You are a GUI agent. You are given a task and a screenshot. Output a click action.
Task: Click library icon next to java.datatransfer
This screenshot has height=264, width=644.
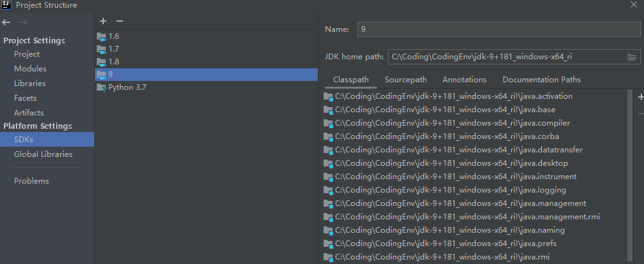328,150
